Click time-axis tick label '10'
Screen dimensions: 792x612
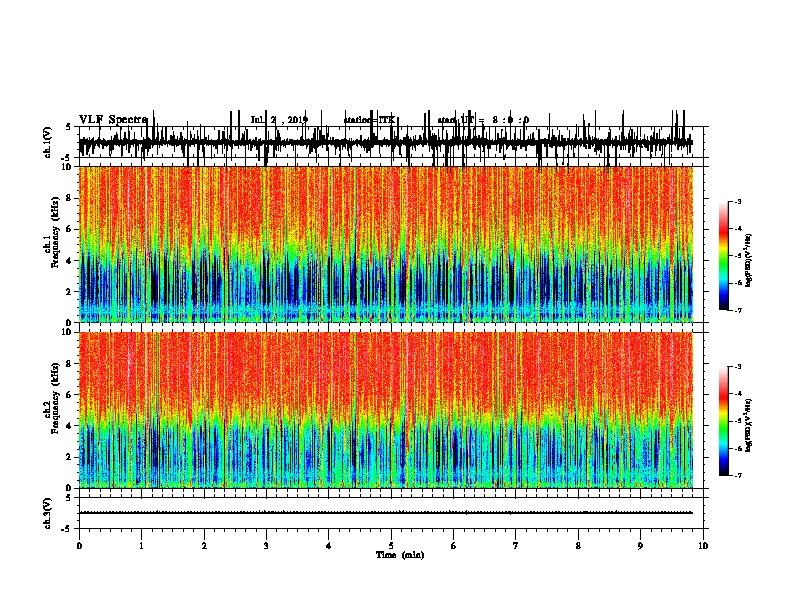[x=703, y=546]
